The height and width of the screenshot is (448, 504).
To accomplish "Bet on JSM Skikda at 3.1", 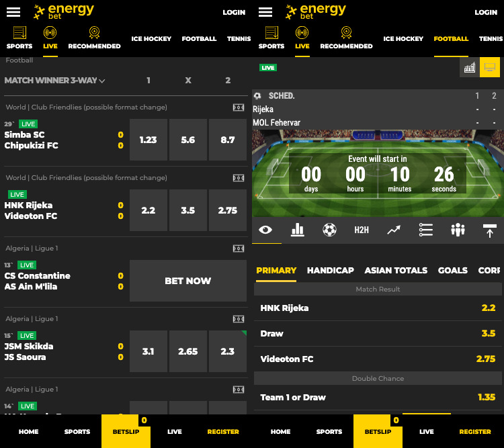I will [149, 351].
